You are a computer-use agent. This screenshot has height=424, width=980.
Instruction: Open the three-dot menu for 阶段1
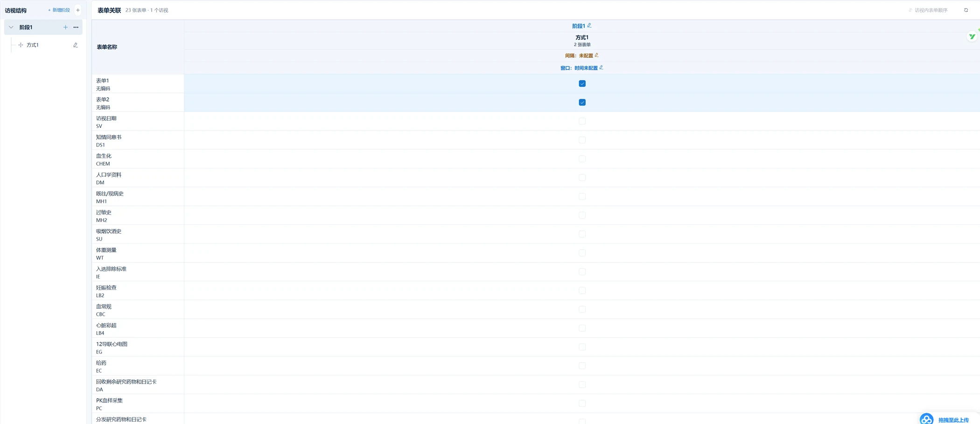coord(76,28)
